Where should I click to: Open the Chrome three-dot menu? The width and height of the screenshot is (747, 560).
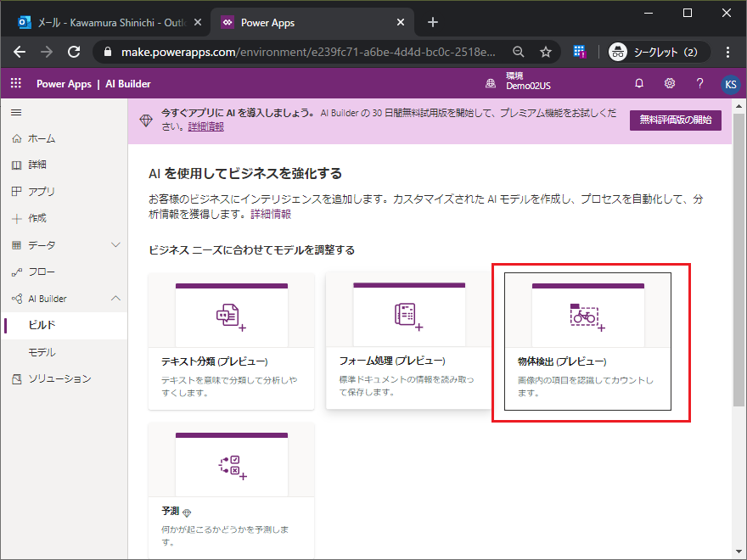click(x=727, y=52)
